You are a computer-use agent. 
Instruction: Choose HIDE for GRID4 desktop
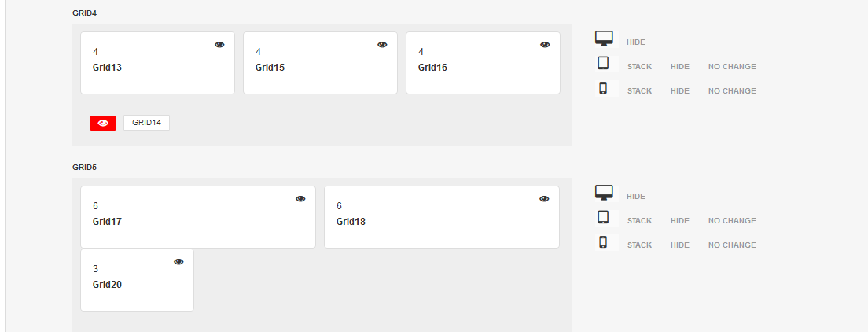point(636,42)
